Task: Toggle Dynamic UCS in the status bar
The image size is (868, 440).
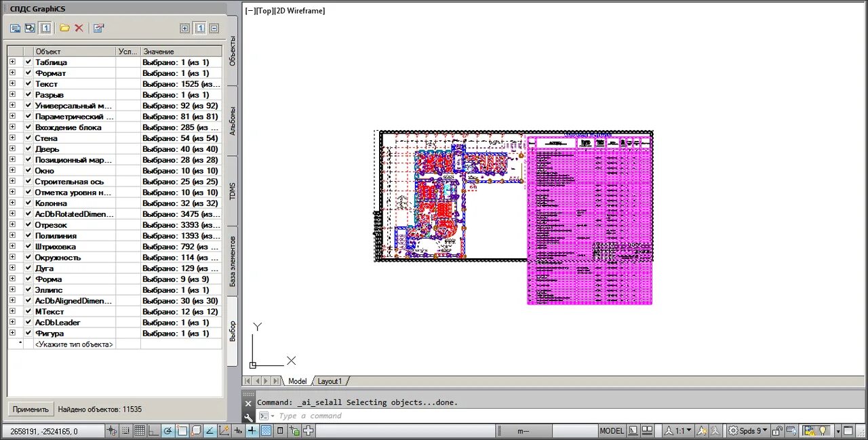Action: (224, 431)
